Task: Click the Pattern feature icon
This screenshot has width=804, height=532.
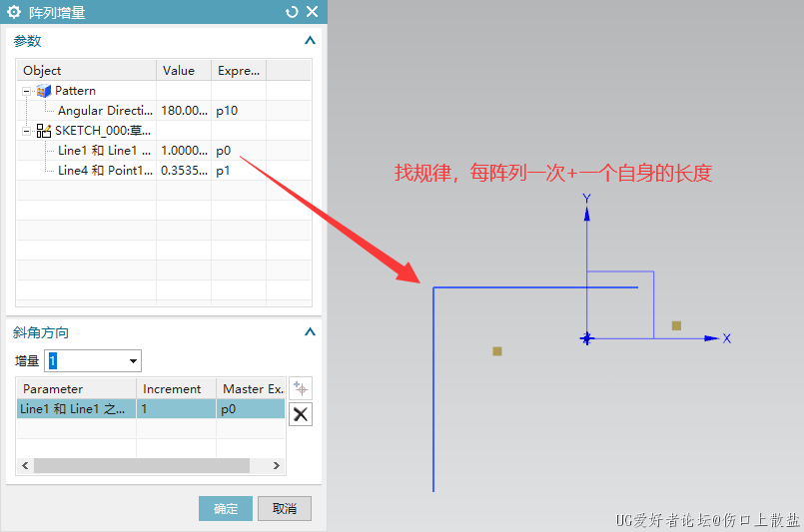Action: (x=43, y=91)
